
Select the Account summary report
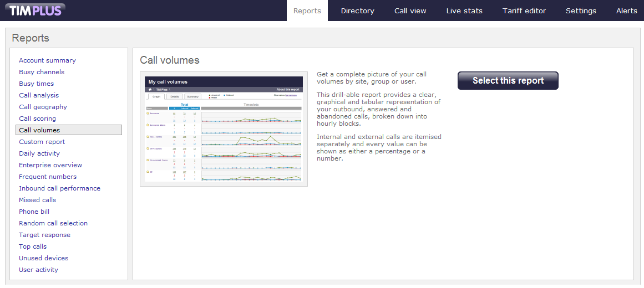point(47,60)
